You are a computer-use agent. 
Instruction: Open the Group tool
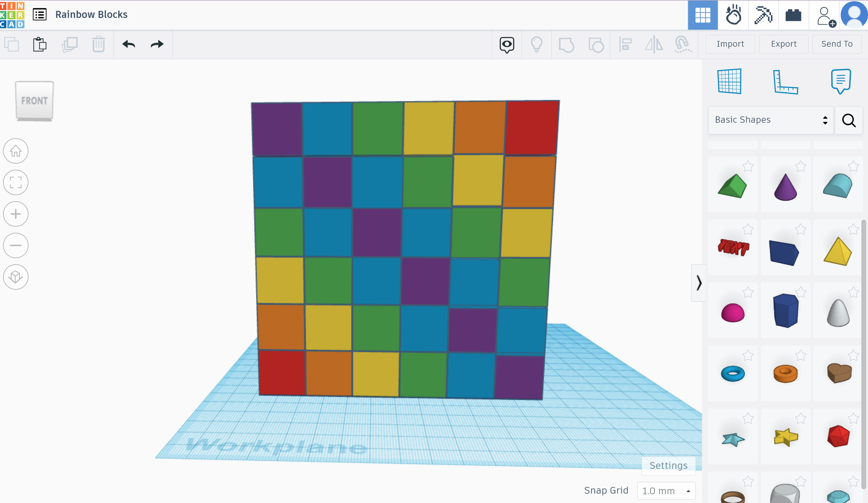coord(567,45)
